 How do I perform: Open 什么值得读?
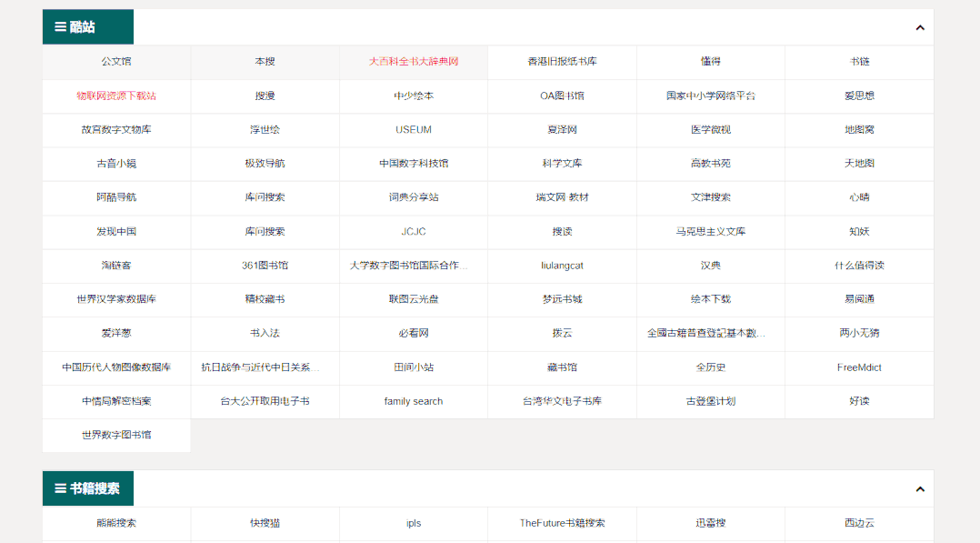(859, 266)
